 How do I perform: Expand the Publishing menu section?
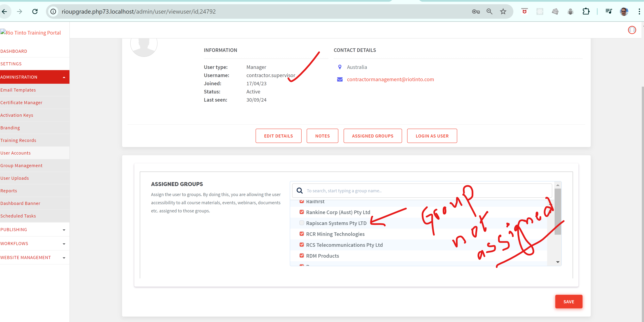pyautogui.click(x=35, y=230)
